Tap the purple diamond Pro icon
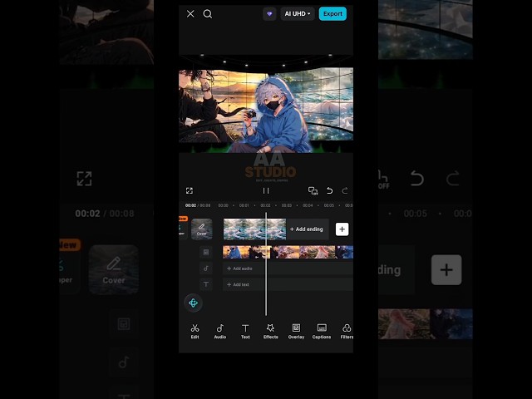 [x=269, y=14]
